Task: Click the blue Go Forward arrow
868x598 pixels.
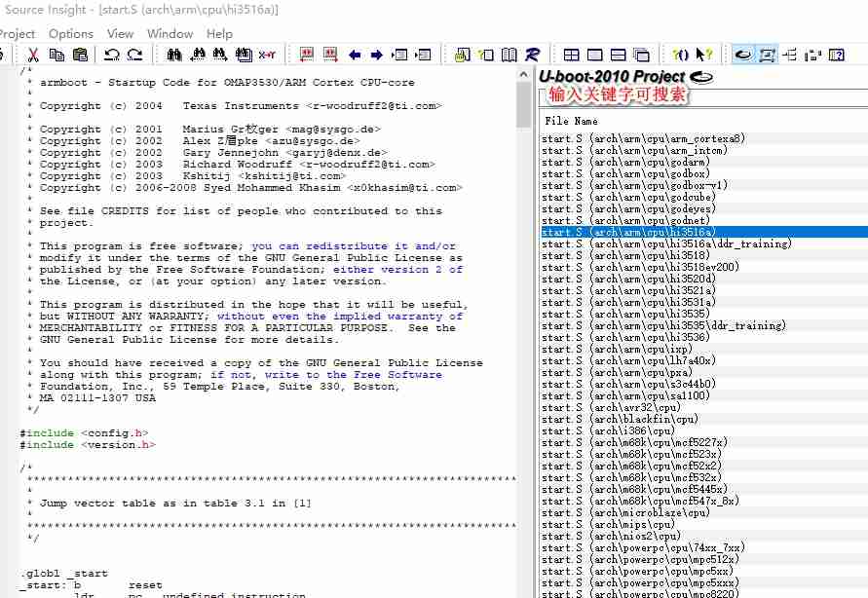Action: click(x=376, y=55)
